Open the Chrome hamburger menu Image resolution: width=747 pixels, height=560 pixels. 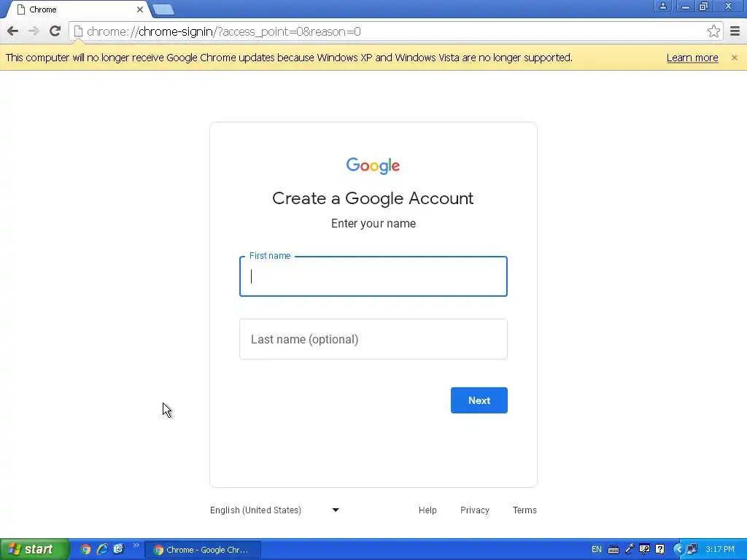click(735, 31)
